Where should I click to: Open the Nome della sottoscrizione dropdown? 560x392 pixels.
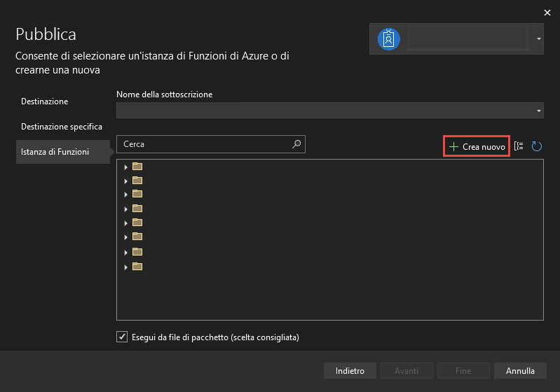329,110
